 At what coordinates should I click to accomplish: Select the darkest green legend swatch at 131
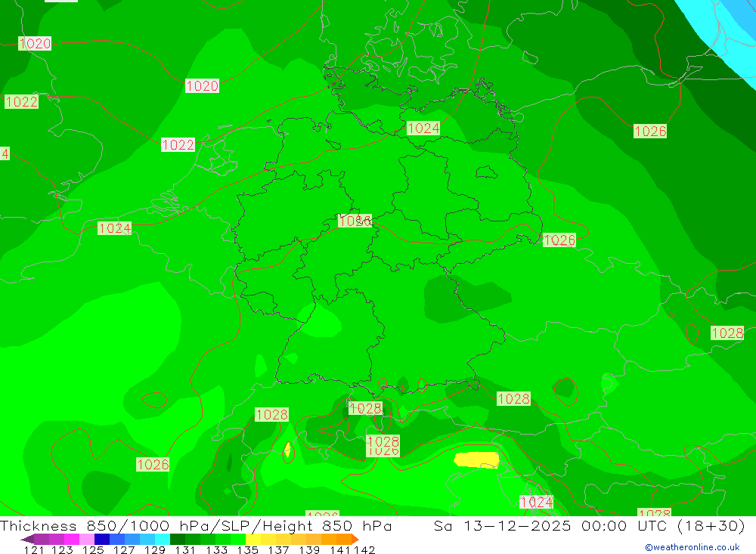178,539
